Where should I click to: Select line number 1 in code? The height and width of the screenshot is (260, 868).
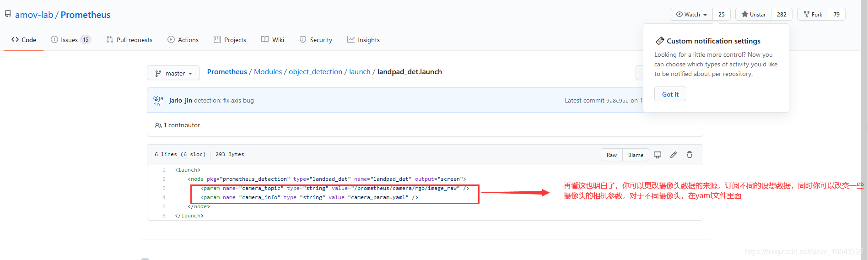pyautogui.click(x=164, y=170)
